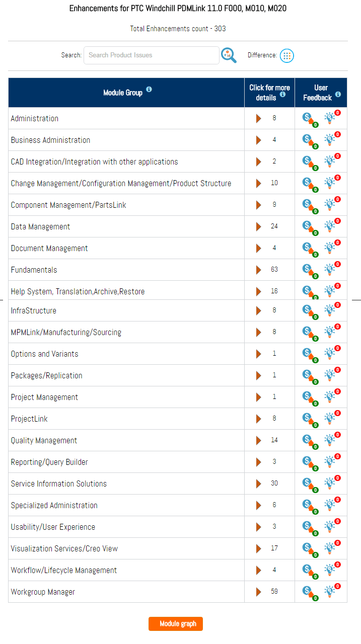Expand the Visualization Services/Creo View row
The height and width of the screenshot is (644, 361).
tap(259, 548)
